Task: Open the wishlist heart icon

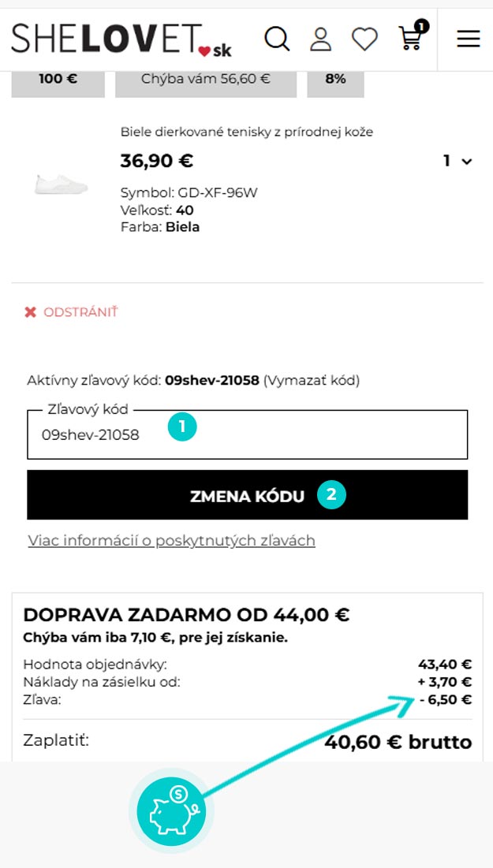Action: tap(364, 39)
